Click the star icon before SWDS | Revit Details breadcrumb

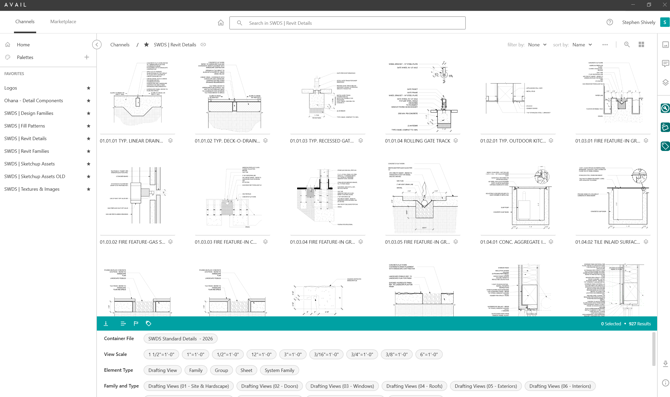click(x=146, y=44)
